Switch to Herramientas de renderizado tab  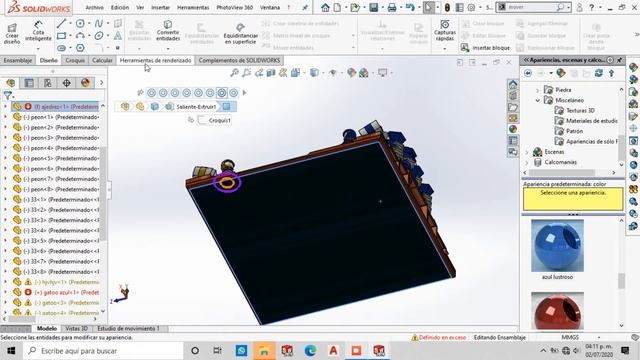click(156, 60)
